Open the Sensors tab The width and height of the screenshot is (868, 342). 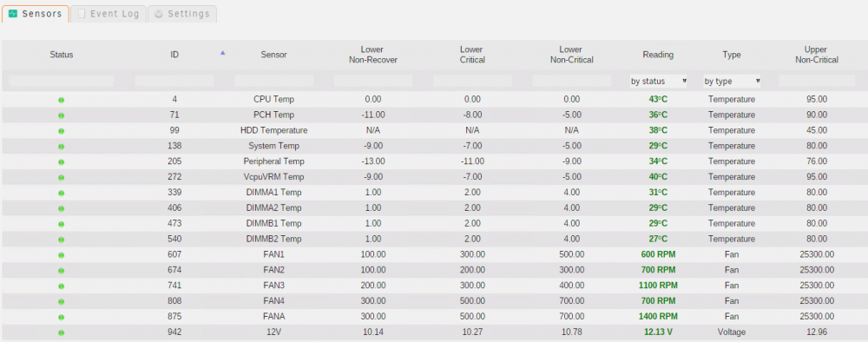36,14
